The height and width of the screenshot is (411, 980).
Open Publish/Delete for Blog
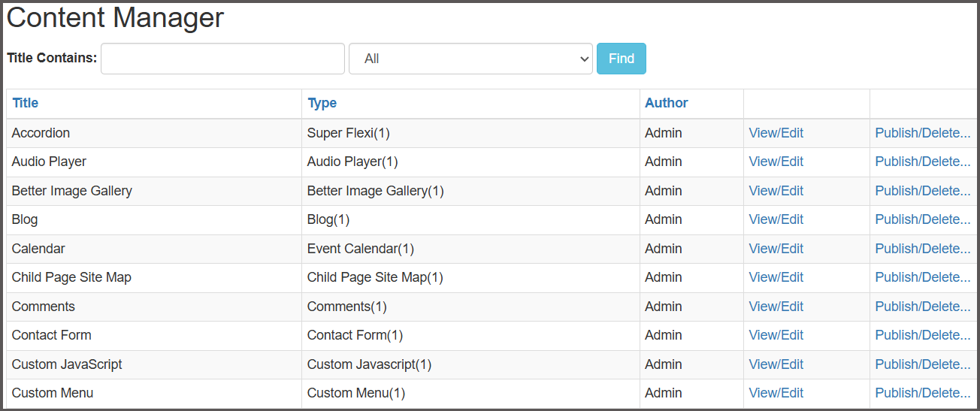tap(923, 219)
